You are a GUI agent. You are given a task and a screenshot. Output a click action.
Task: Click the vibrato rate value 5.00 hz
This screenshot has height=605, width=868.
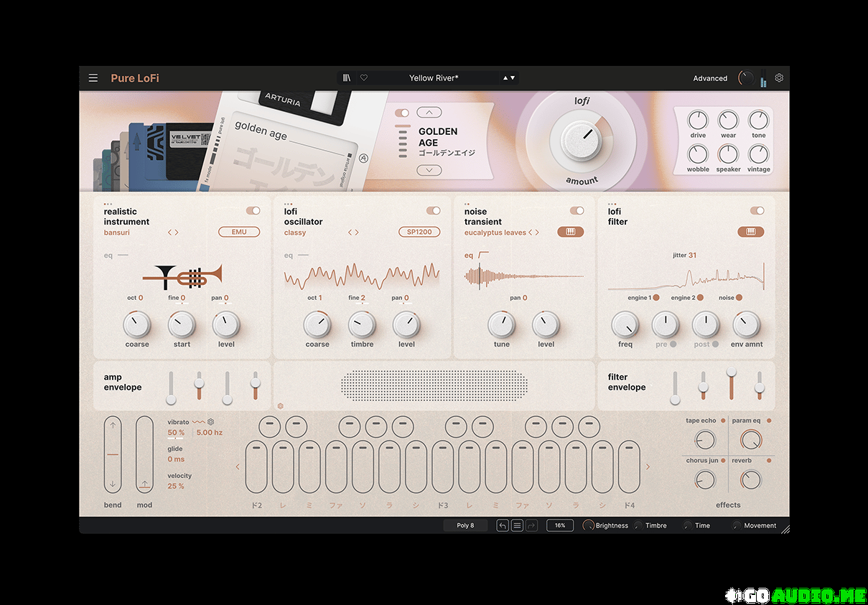(x=210, y=433)
